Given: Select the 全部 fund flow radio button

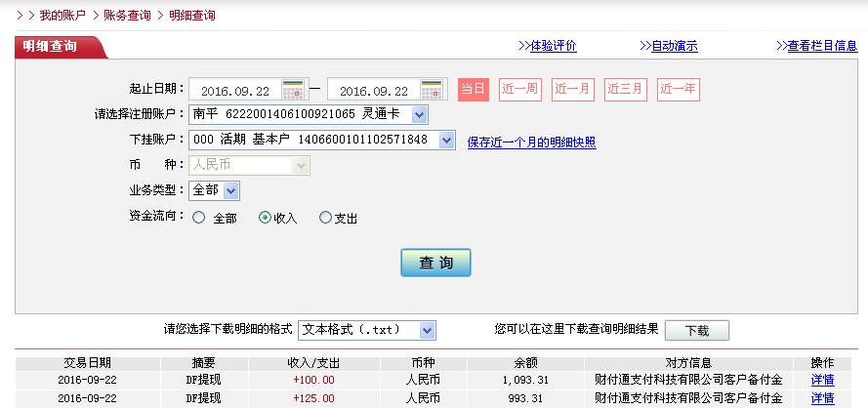Looking at the screenshot, I should [x=199, y=219].
